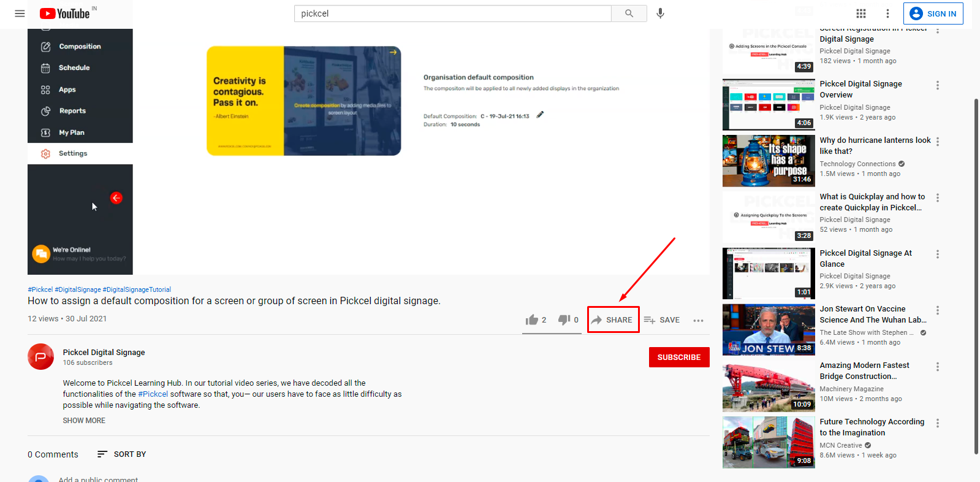The height and width of the screenshot is (482, 980).
Task: Open menu for Quickplay video
Action: click(x=938, y=198)
